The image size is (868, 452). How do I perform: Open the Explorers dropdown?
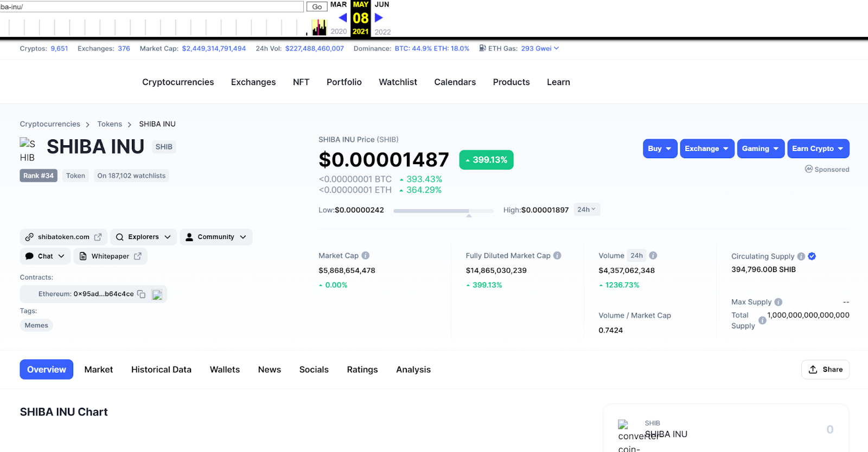tap(144, 237)
